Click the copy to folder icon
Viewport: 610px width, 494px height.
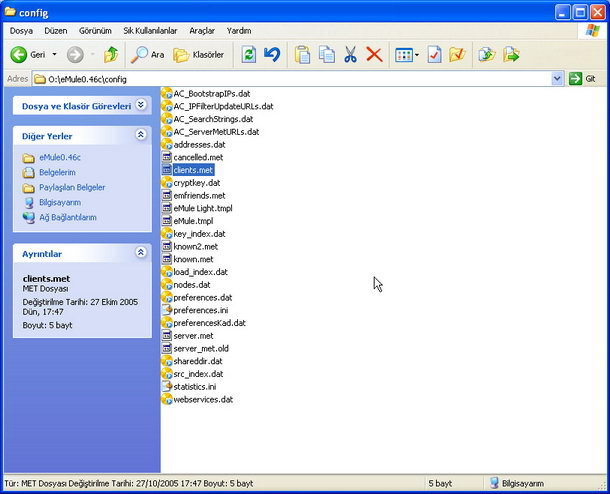click(487, 55)
